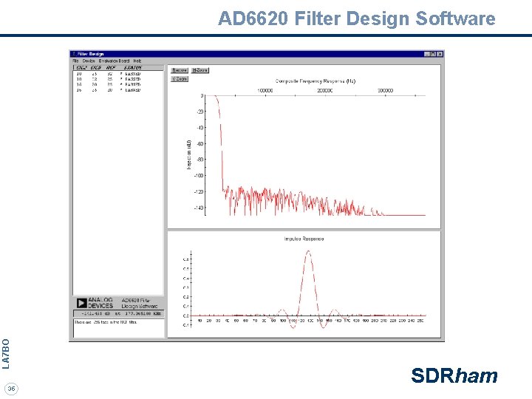Click the Impulse Response plot title

pyautogui.click(x=304, y=239)
